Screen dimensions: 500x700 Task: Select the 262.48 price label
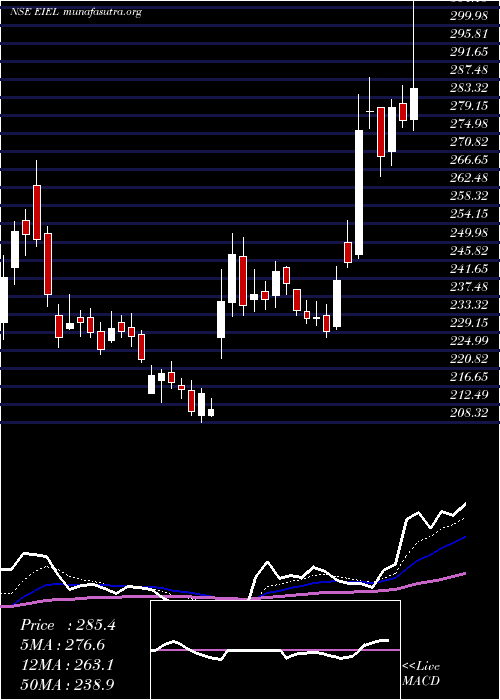tap(468, 178)
